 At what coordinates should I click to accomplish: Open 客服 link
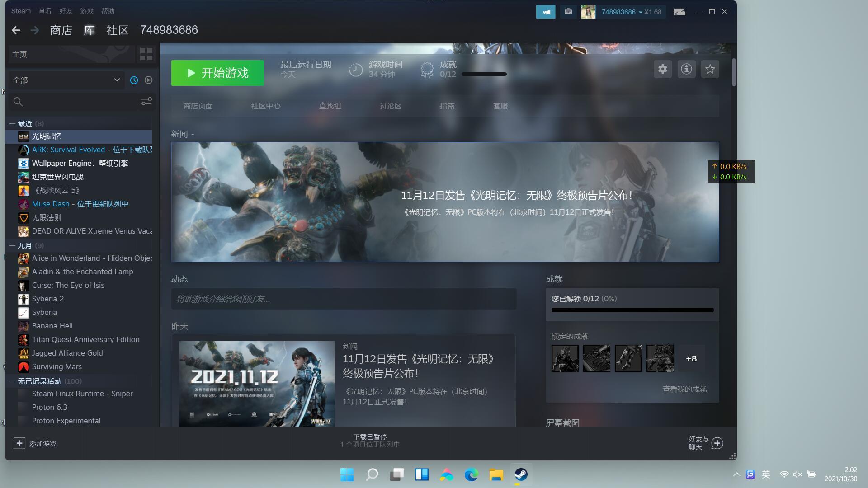coord(500,106)
